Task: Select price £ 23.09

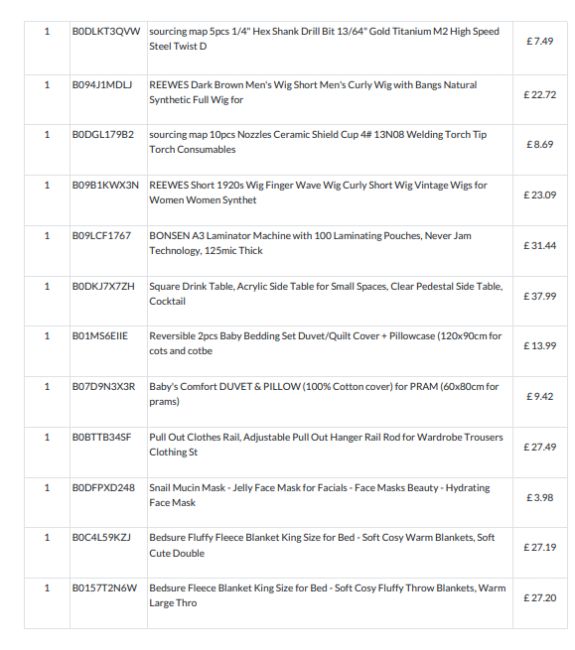Action: (540, 195)
